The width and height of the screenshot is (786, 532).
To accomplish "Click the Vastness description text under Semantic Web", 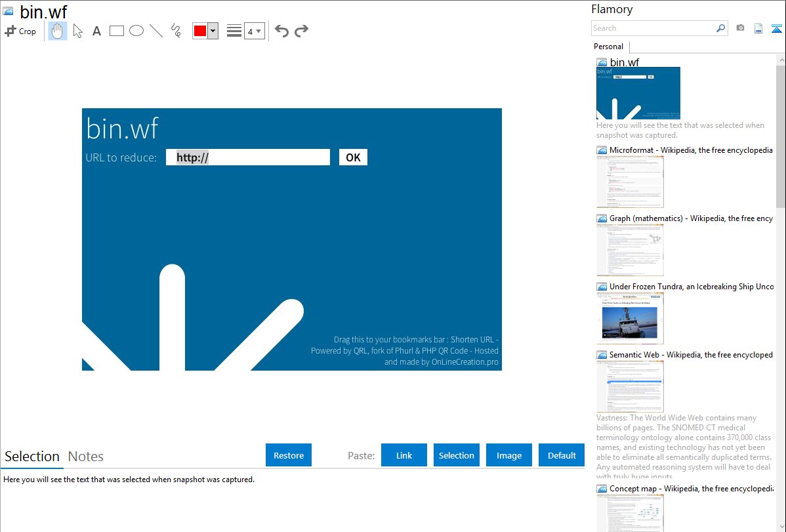I will [x=684, y=447].
